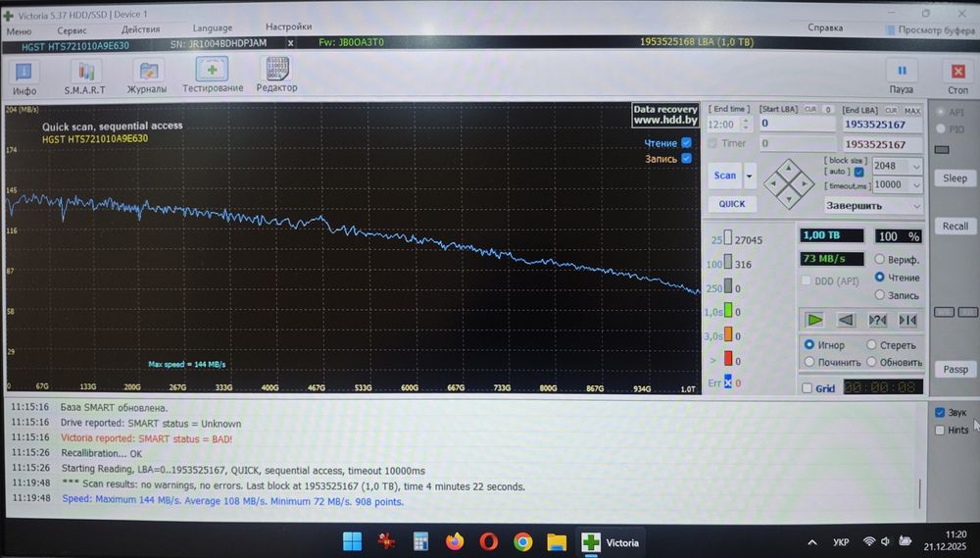Screen dimensions: 980x558
Task: Switch to the Тестирование test view
Action: 213,76
